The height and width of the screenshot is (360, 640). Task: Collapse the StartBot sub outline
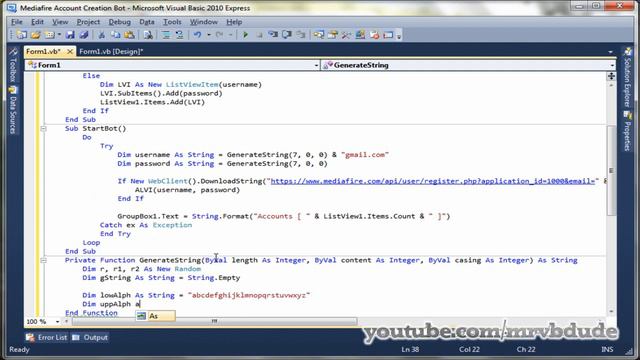pos(43,129)
